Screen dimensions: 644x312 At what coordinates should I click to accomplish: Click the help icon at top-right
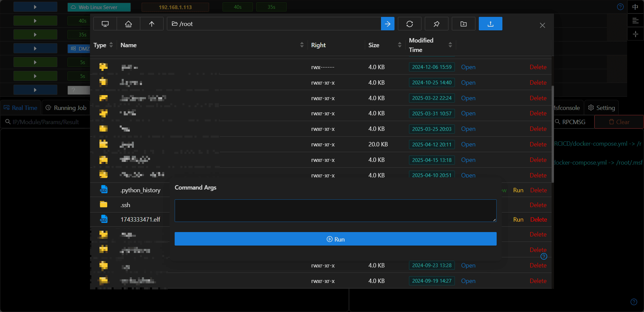(x=620, y=7)
